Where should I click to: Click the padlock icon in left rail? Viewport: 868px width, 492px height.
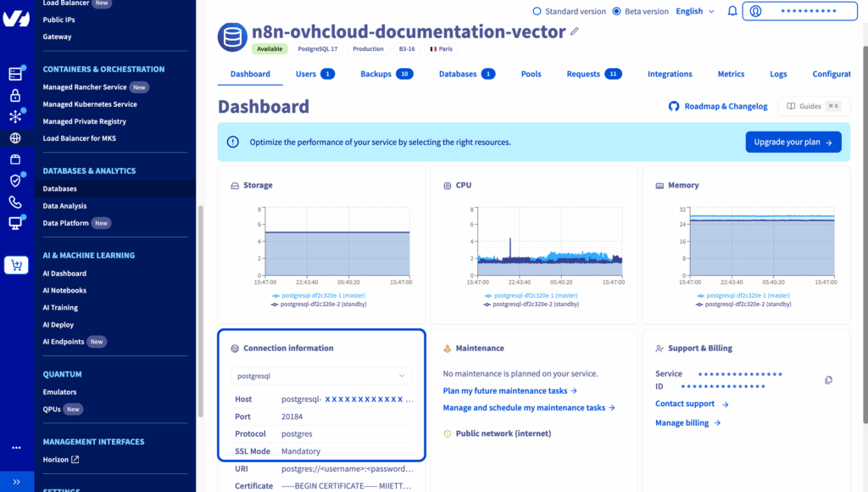pyautogui.click(x=15, y=95)
